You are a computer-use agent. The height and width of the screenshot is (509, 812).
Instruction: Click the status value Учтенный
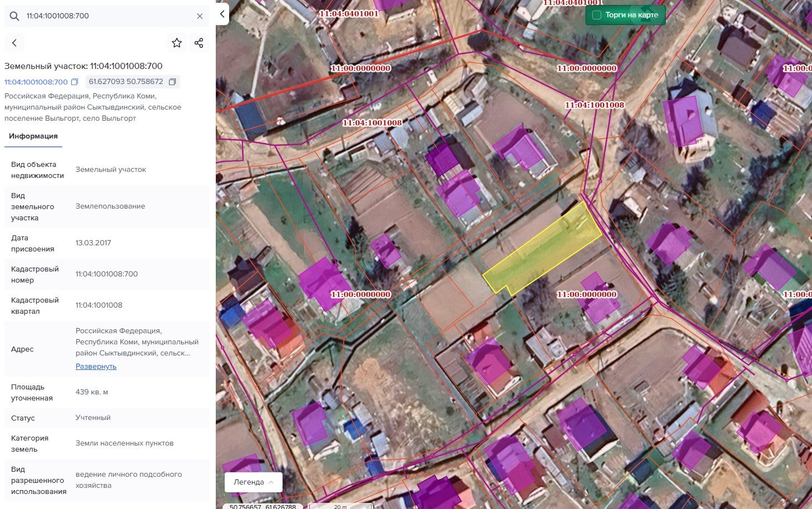coord(93,418)
